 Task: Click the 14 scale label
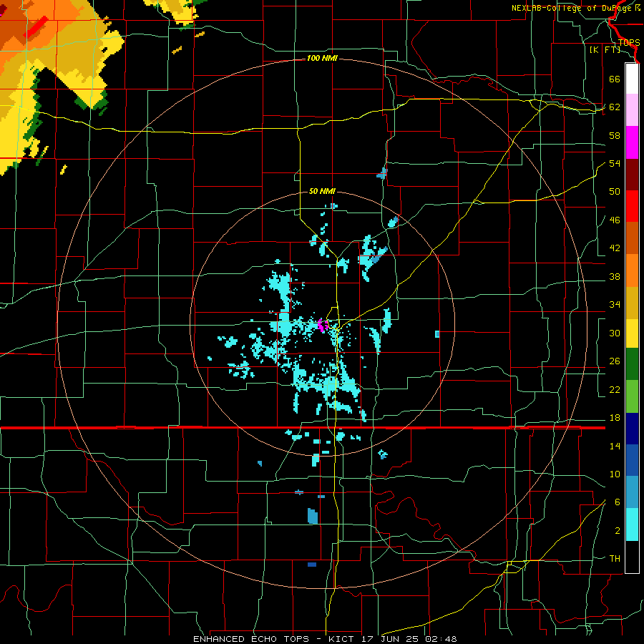click(615, 446)
